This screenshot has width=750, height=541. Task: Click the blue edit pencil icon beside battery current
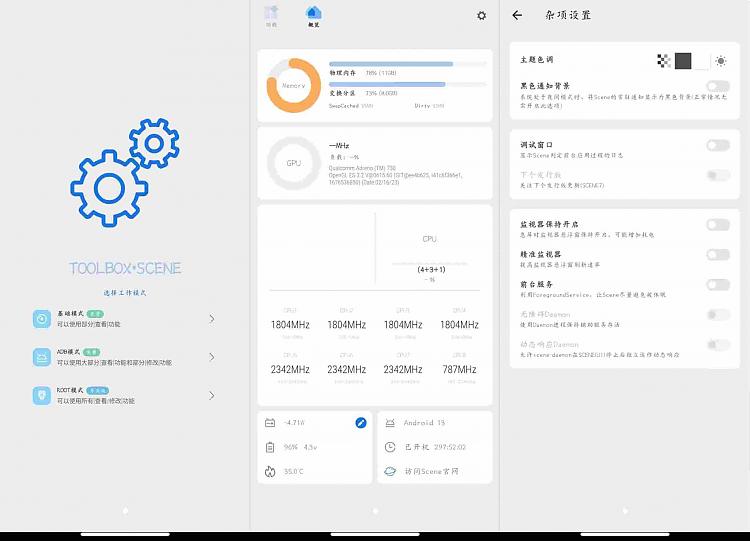coord(361,423)
